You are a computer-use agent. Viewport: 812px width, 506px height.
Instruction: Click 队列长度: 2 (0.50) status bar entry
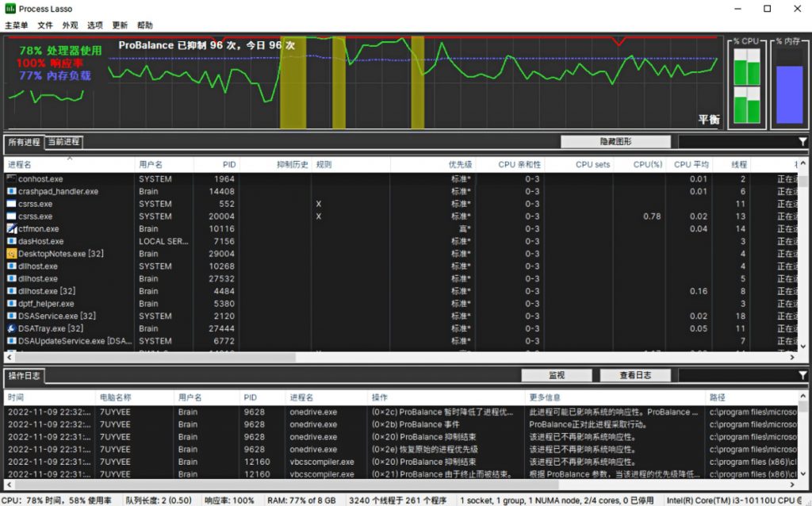(x=159, y=500)
